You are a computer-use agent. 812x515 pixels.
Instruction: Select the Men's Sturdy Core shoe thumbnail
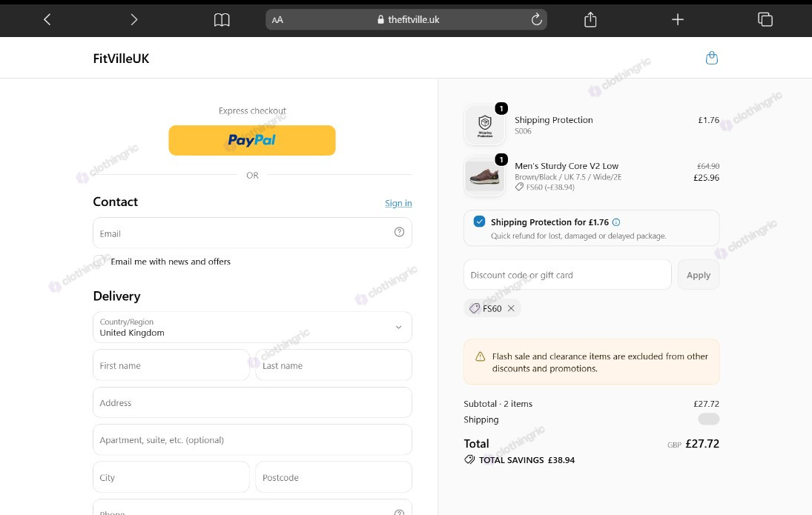(x=485, y=176)
